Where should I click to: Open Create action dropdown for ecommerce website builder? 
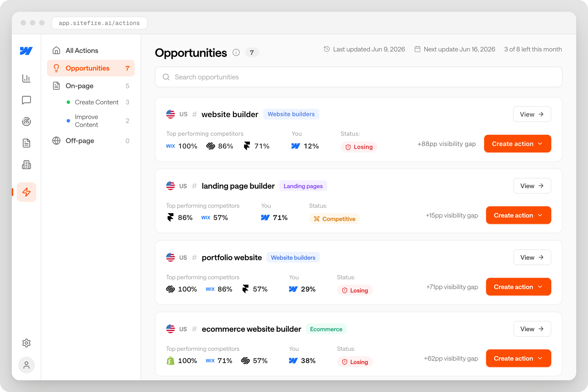point(518,358)
